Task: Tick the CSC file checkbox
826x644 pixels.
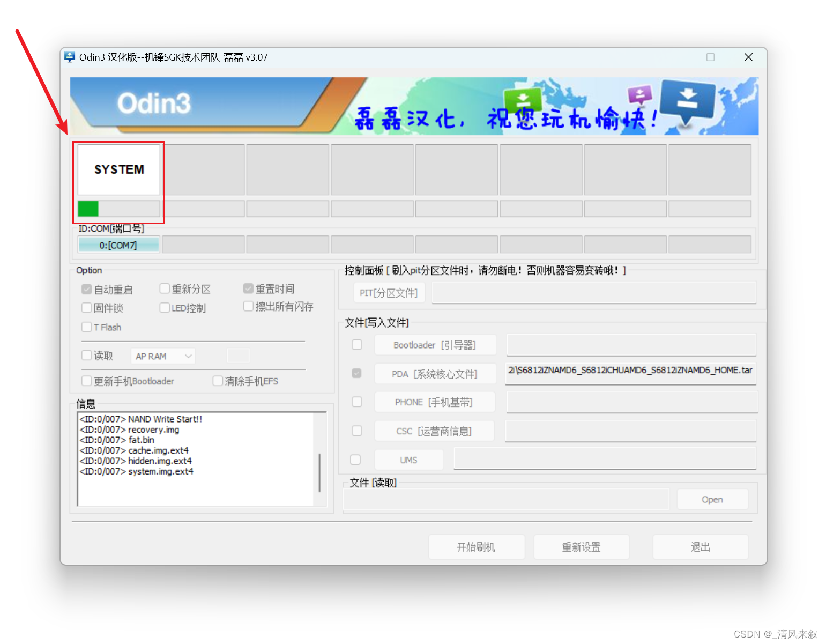Action: pyautogui.click(x=357, y=431)
